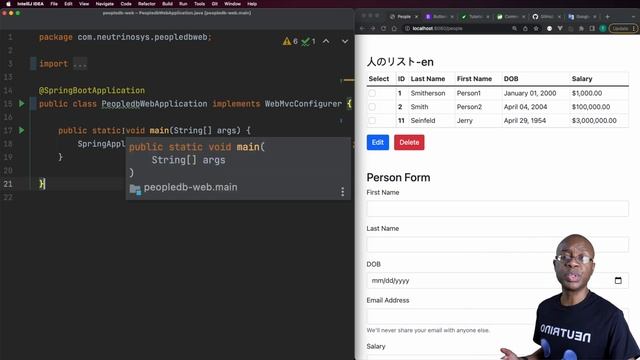Click the WebMvcConfigurer interface name
The width and height of the screenshot is (640, 360).
[x=303, y=104]
